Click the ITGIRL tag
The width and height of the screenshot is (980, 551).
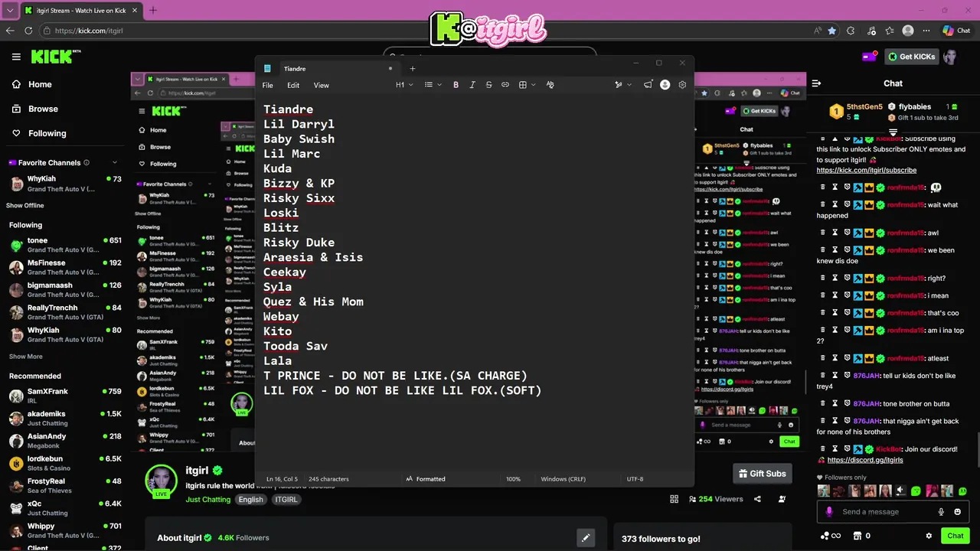[x=286, y=500]
